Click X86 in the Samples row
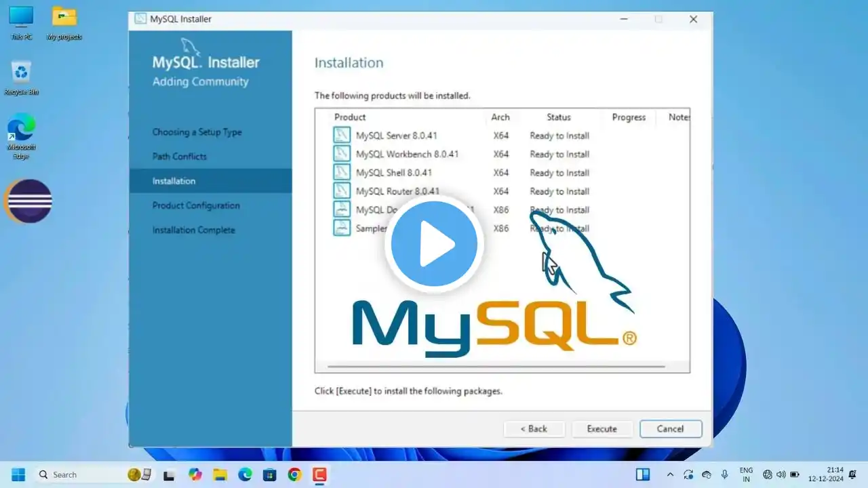This screenshot has height=488, width=868. click(501, 228)
